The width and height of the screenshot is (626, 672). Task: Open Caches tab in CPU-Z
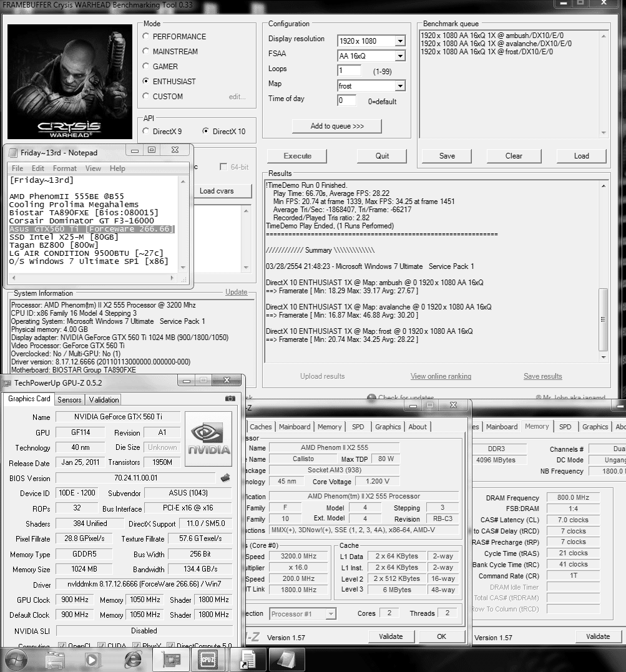261,427
